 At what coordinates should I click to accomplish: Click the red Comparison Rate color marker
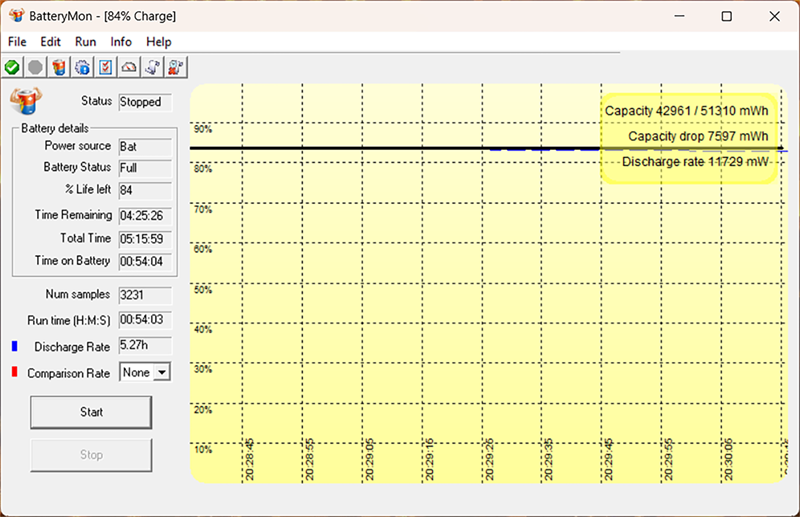click(15, 373)
